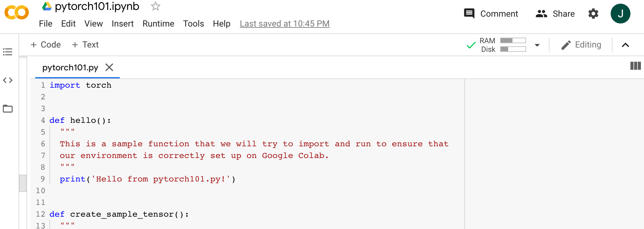The image size is (644, 229).
Task: Open the code snippets panel icon
Action: (x=8, y=80)
